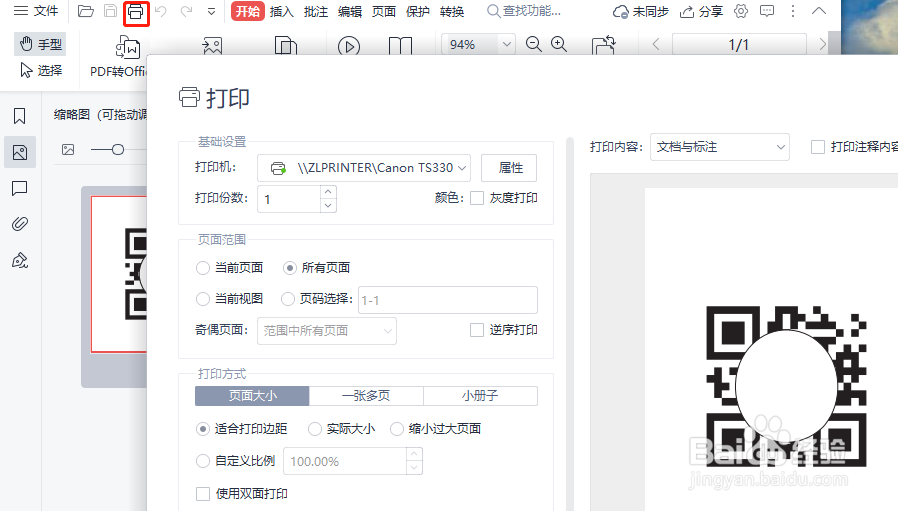The width and height of the screenshot is (898, 511).
Task: Go to next page arrow
Action: coord(822,44)
